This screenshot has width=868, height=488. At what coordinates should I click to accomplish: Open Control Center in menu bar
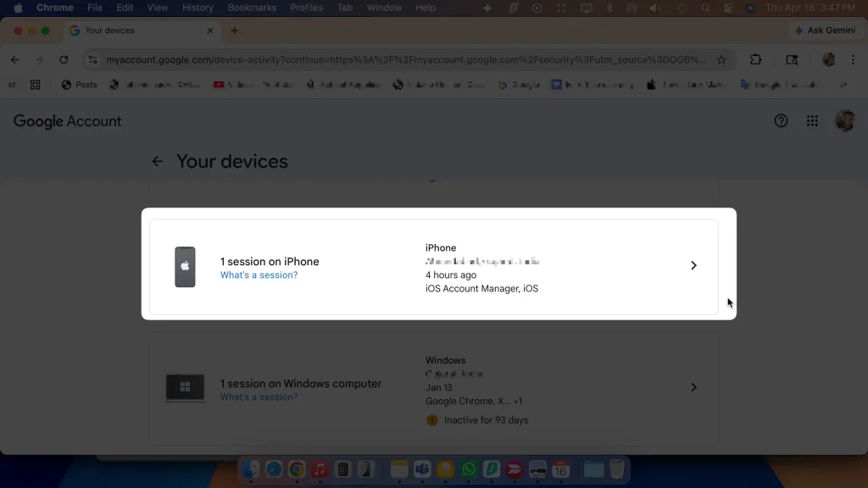(728, 8)
